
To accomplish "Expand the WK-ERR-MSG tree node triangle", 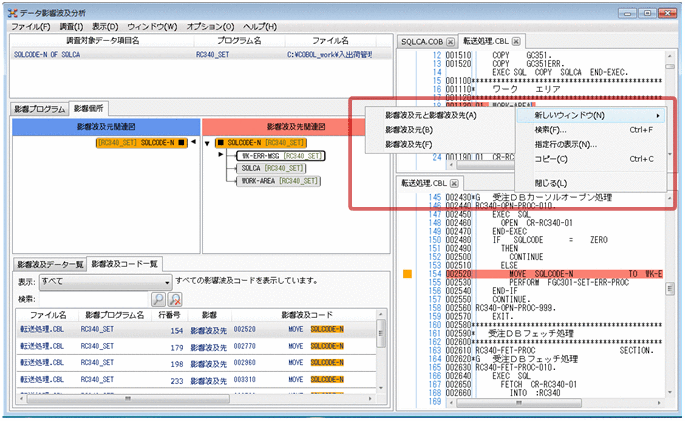I will point(220,154).
